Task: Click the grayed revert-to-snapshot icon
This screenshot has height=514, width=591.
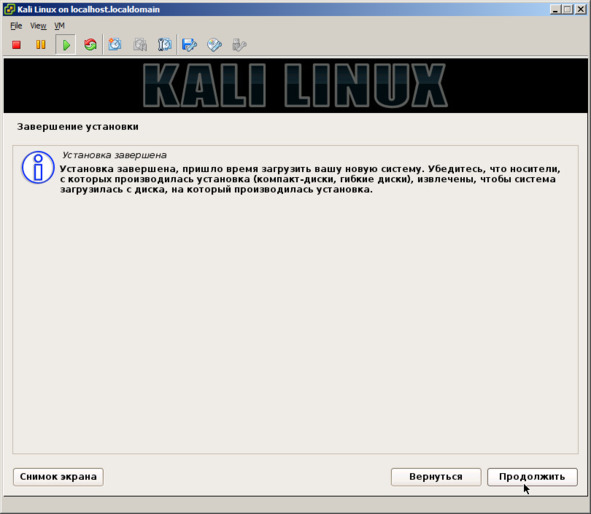Action: 140,45
